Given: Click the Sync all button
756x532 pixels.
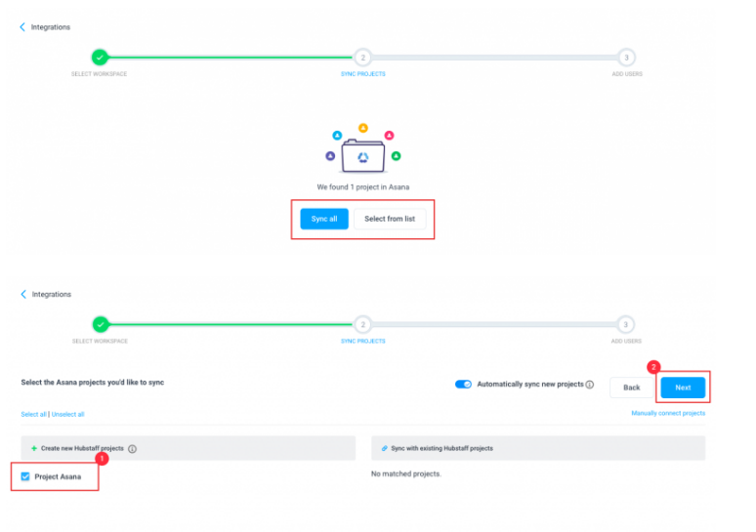Looking at the screenshot, I should (324, 219).
